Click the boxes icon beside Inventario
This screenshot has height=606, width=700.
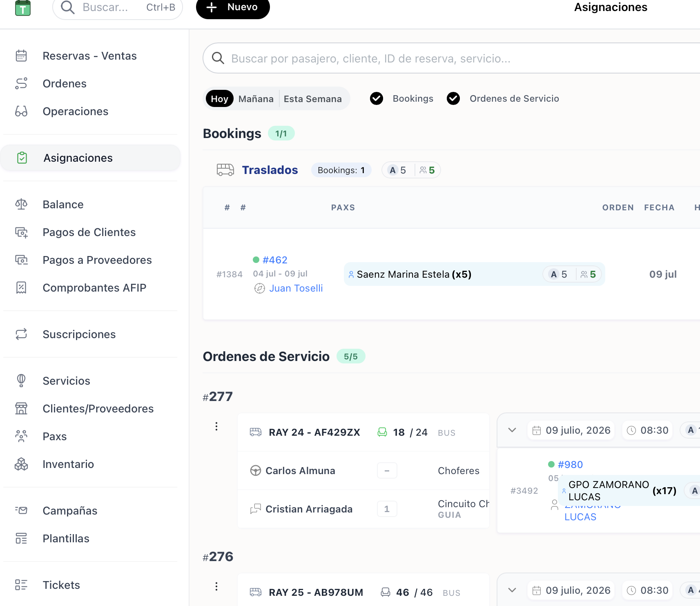(21, 464)
